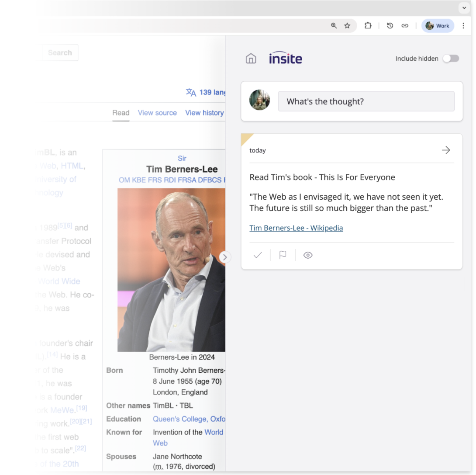Viewport: 476px width, 475px height.
Task: Toggle note visibility with eye icon
Action: [x=308, y=255]
